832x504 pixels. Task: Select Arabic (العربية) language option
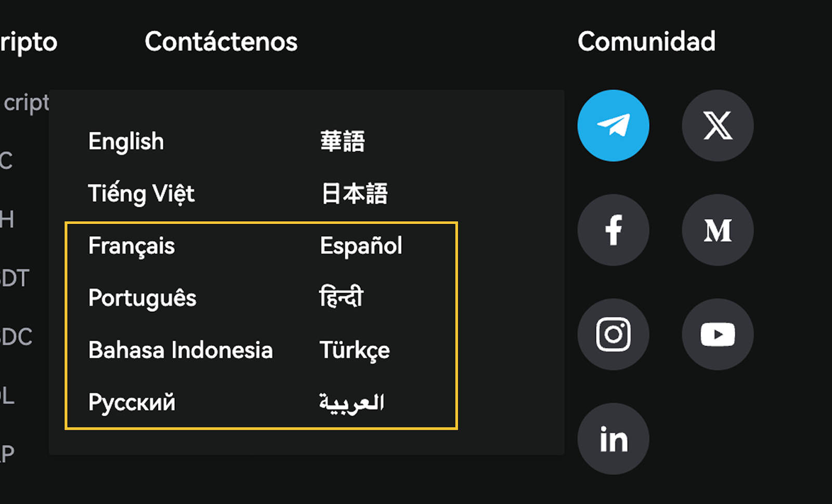(x=352, y=403)
